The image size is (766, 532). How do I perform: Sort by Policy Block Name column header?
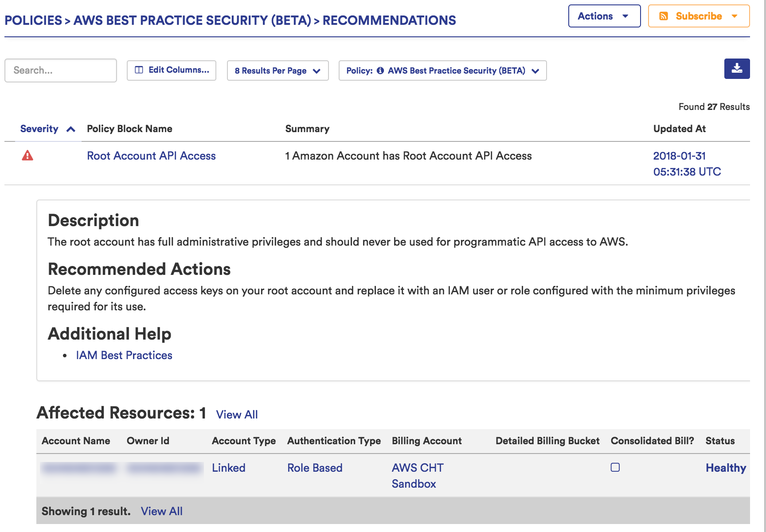pyautogui.click(x=129, y=129)
